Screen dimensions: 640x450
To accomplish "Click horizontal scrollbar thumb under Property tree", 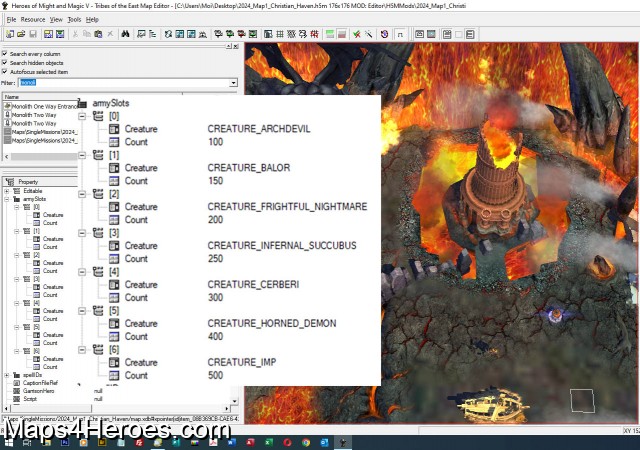I will click(x=51, y=408).
